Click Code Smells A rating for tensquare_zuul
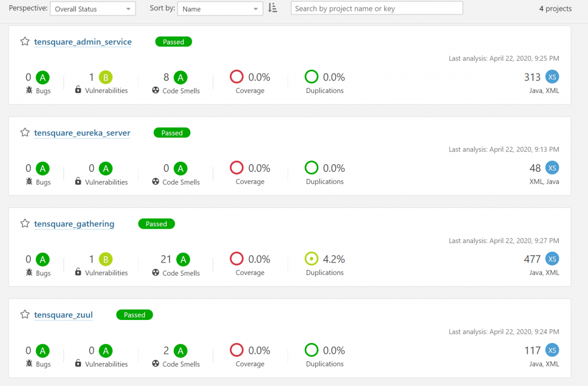588x386 pixels. pyautogui.click(x=180, y=351)
